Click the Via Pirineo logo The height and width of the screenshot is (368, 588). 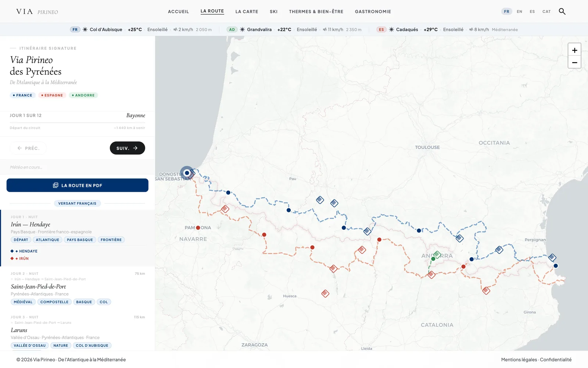click(37, 11)
